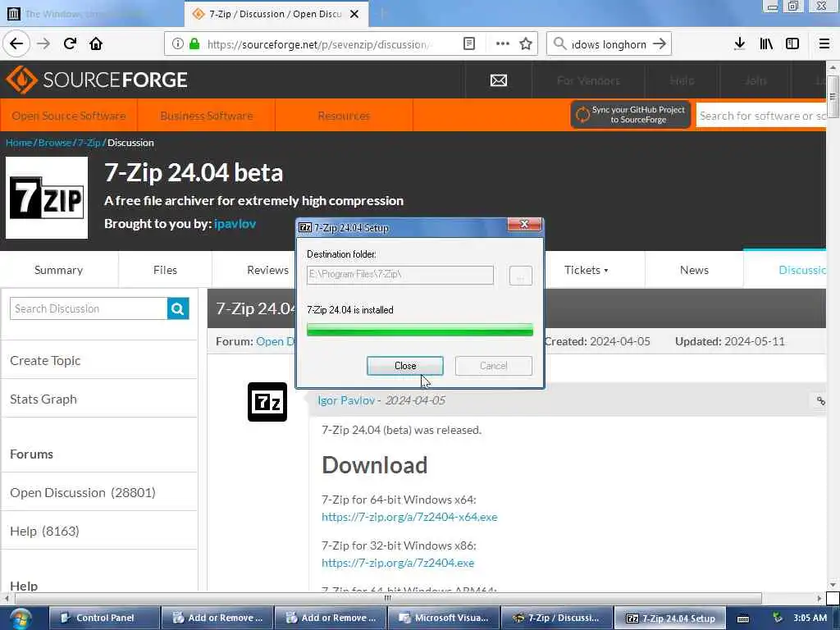Open the News tab

pyautogui.click(x=694, y=270)
